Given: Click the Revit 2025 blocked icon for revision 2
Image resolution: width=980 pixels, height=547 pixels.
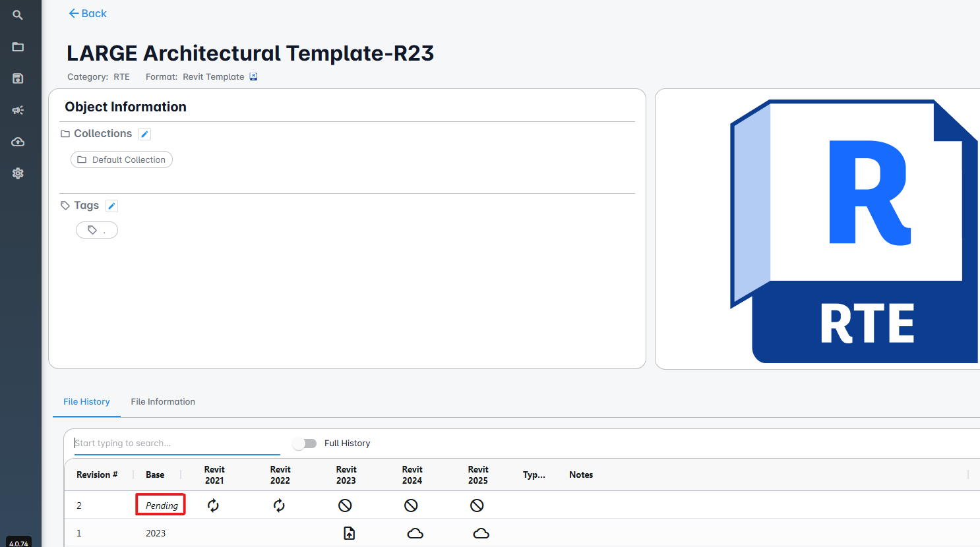Looking at the screenshot, I should click(477, 505).
